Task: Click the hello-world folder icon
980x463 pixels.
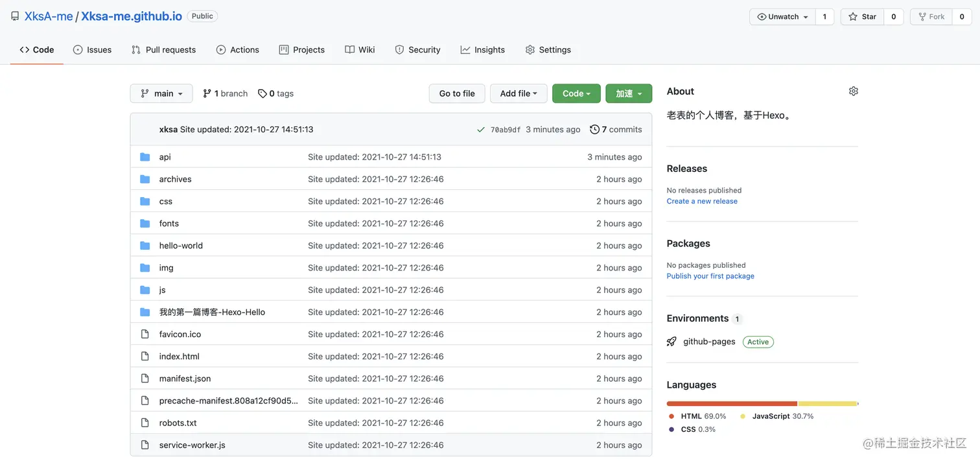Action: click(145, 245)
